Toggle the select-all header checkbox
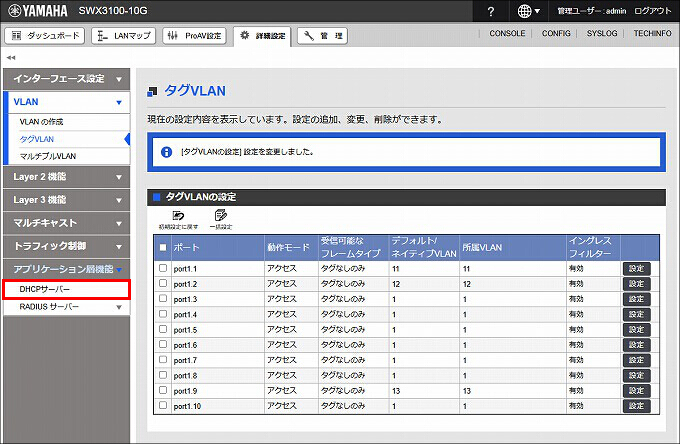The width and height of the screenshot is (680, 444). pos(163,247)
